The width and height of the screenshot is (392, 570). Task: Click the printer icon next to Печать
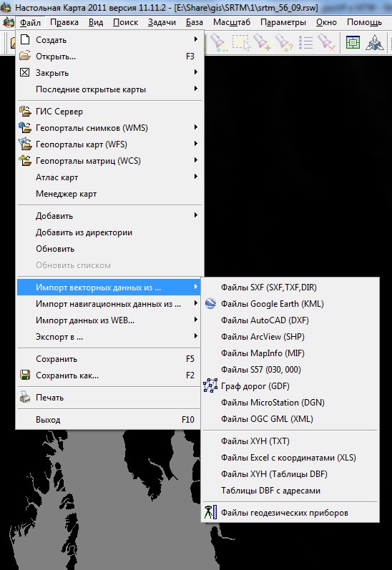click(25, 398)
